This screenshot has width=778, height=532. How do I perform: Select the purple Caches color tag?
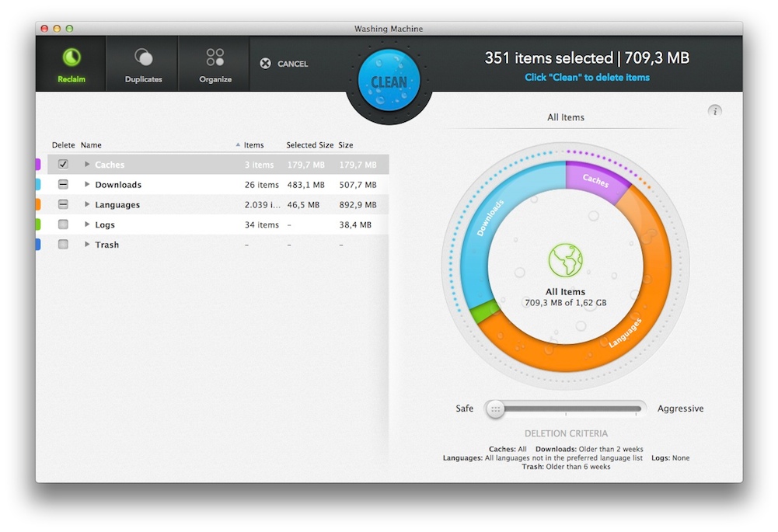(x=38, y=164)
